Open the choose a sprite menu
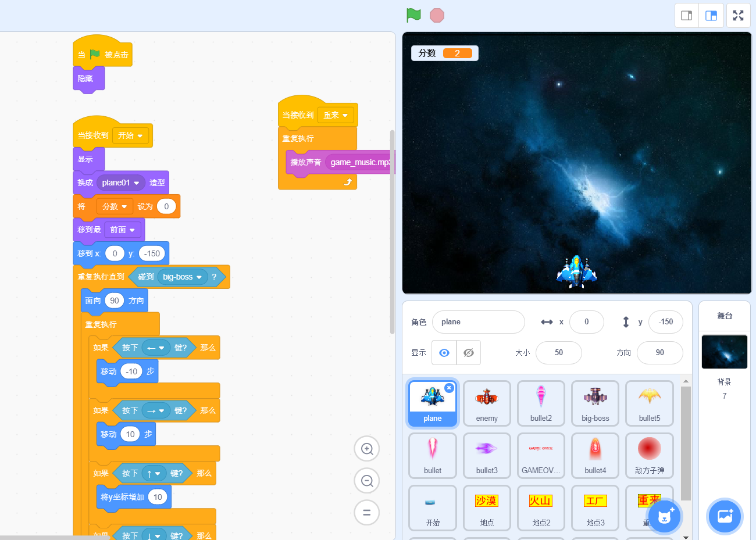This screenshot has height=540, width=756. tap(664, 516)
